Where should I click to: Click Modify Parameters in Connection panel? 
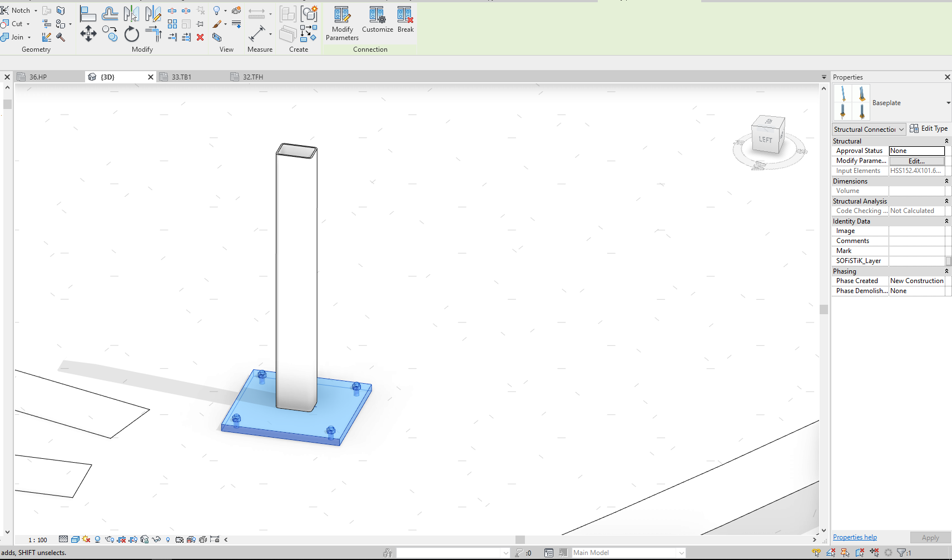coord(341,19)
